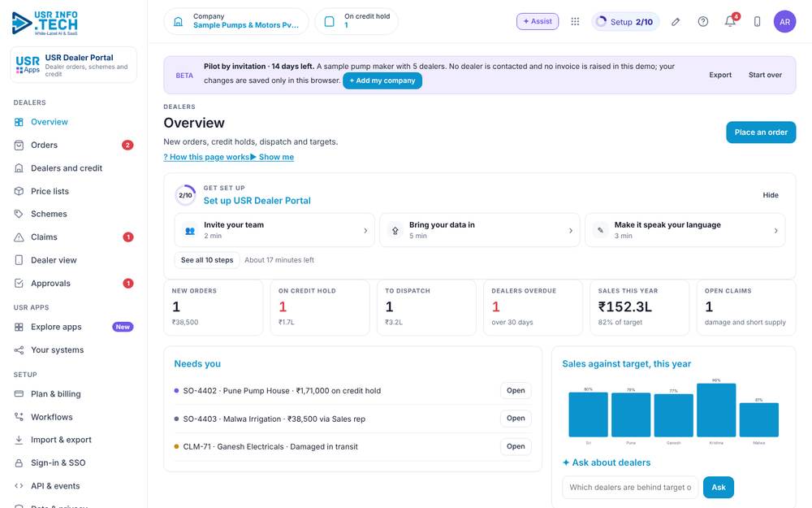The height and width of the screenshot is (508, 812).
Task: Open Dealers and credit page
Action: click(x=74, y=168)
